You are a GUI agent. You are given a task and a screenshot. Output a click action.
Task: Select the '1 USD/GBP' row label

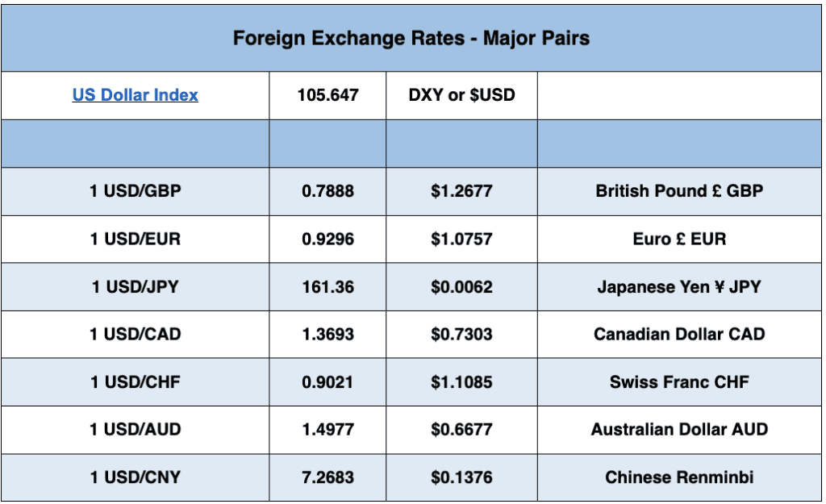click(x=135, y=191)
